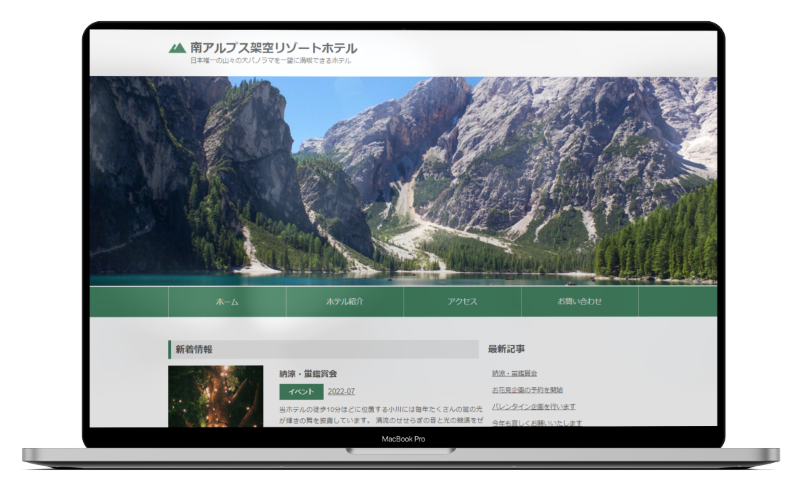Open 納涼・蛍鑑賞会 in the 最新記事 sidebar

click(x=514, y=373)
